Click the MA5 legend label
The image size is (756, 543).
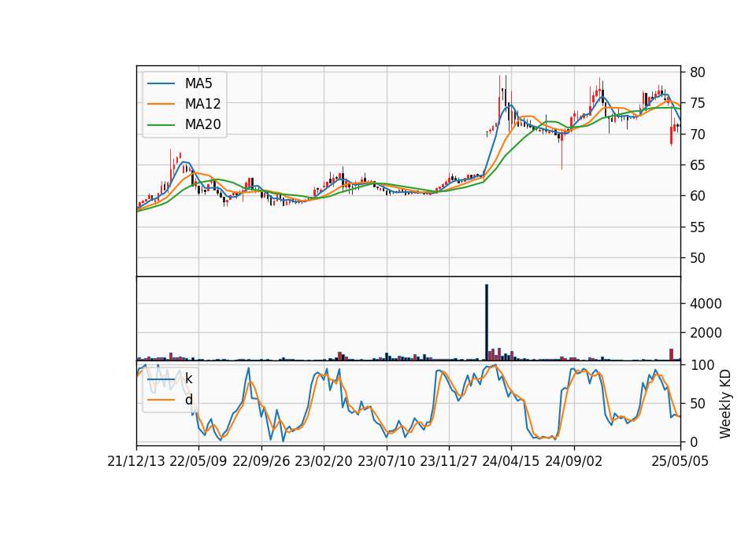pos(198,83)
